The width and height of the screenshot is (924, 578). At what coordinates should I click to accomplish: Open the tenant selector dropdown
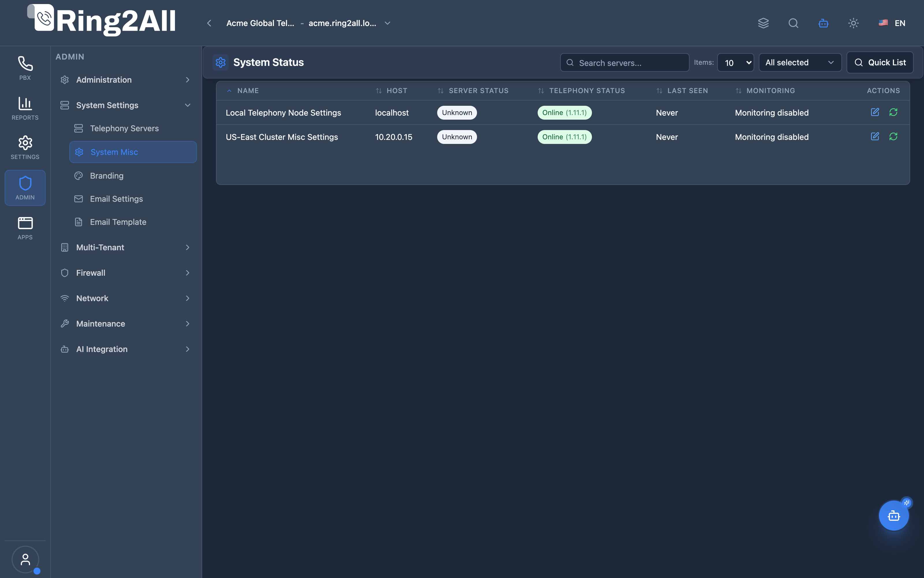coord(308,23)
